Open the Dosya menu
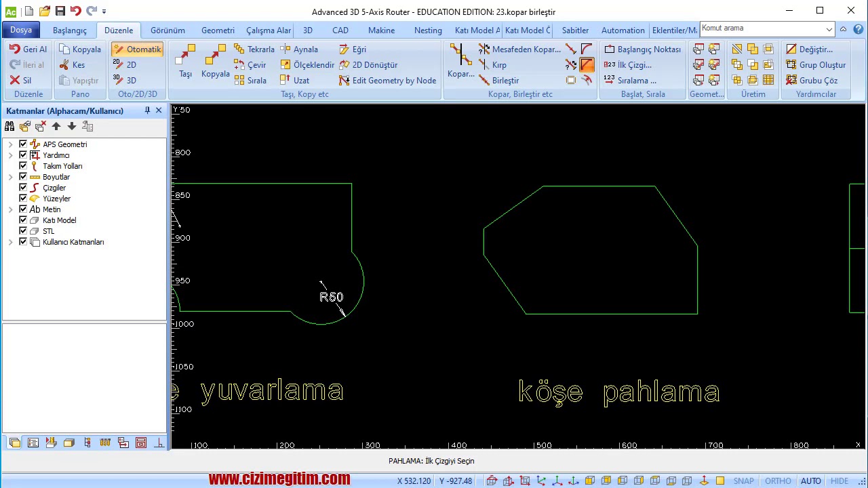 pyautogui.click(x=21, y=30)
